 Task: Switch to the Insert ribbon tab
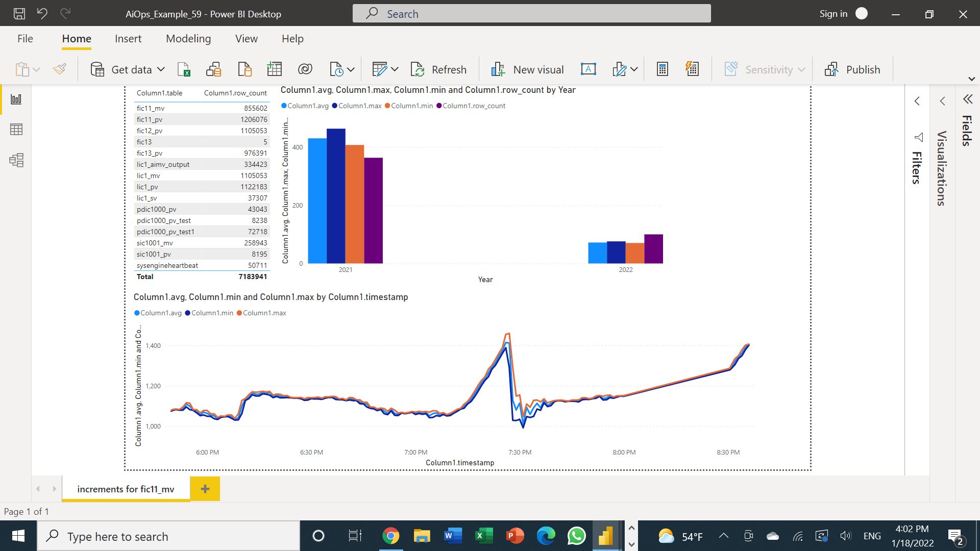[x=128, y=39]
